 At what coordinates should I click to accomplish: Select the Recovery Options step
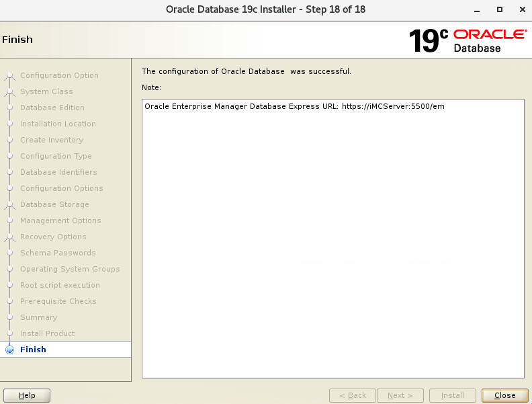coord(53,237)
